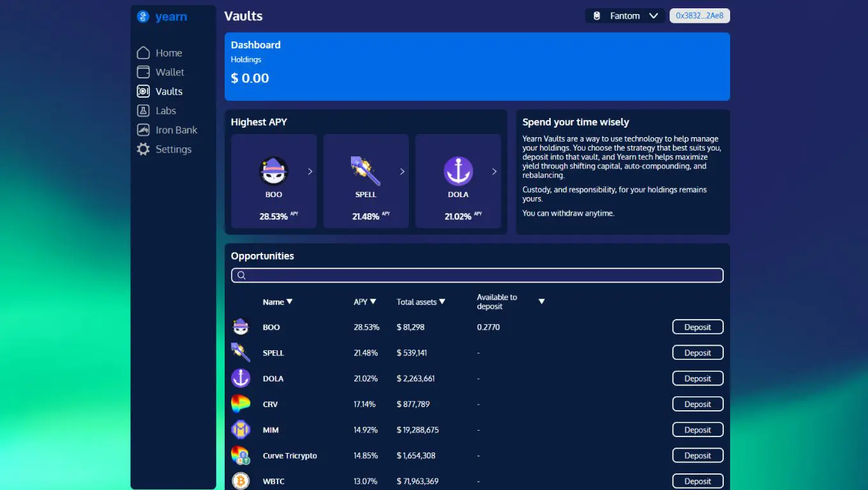Click the yearn brand name text
Screen dimensions: 868x490
[171, 17]
